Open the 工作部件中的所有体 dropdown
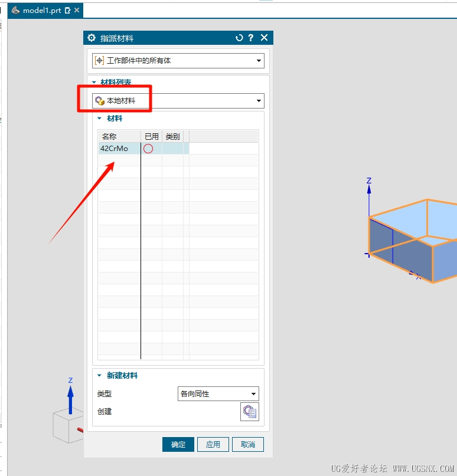Image resolution: width=457 pixels, height=476 pixels. [178, 61]
